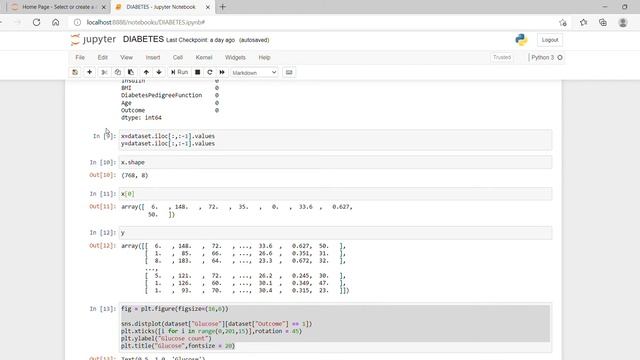Open the Kernel menu
This screenshot has height=360, width=640.
pos(204,58)
